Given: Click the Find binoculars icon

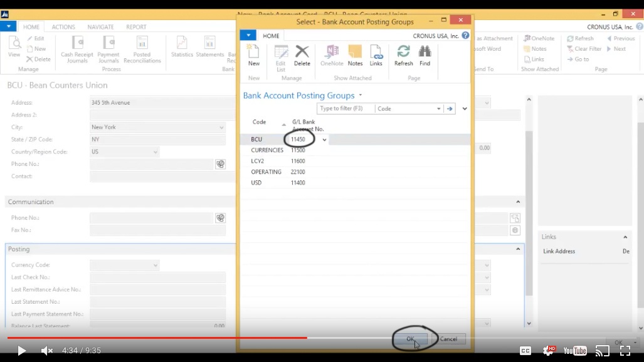Looking at the screenshot, I should (425, 55).
